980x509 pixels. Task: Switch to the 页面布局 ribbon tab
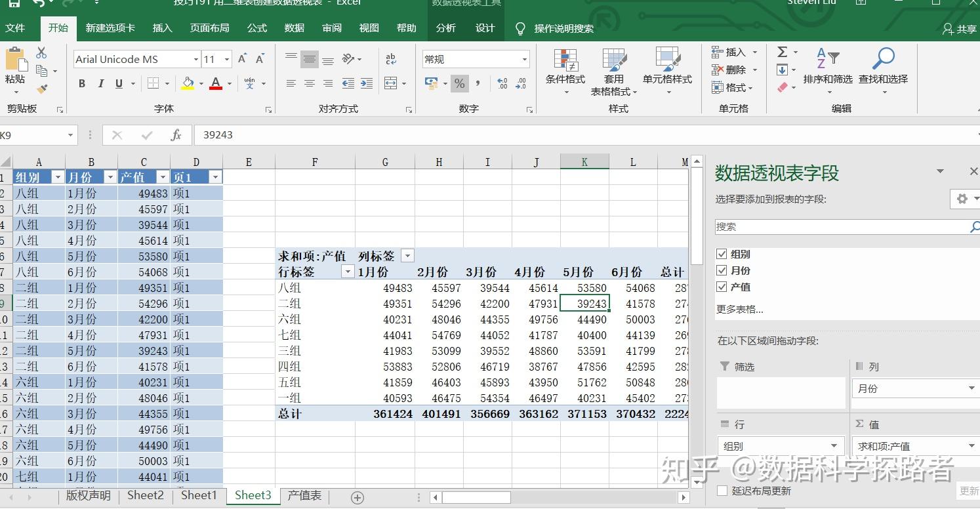pos(210,28)
